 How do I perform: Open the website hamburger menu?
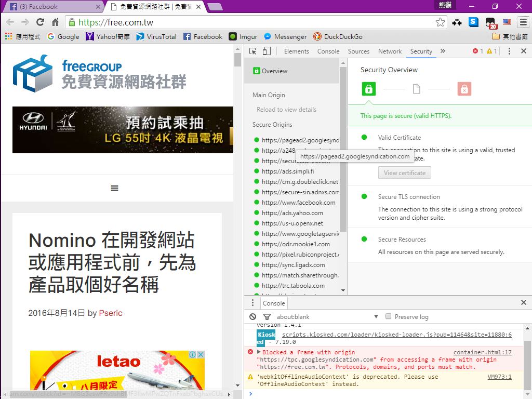click(115, 188)
